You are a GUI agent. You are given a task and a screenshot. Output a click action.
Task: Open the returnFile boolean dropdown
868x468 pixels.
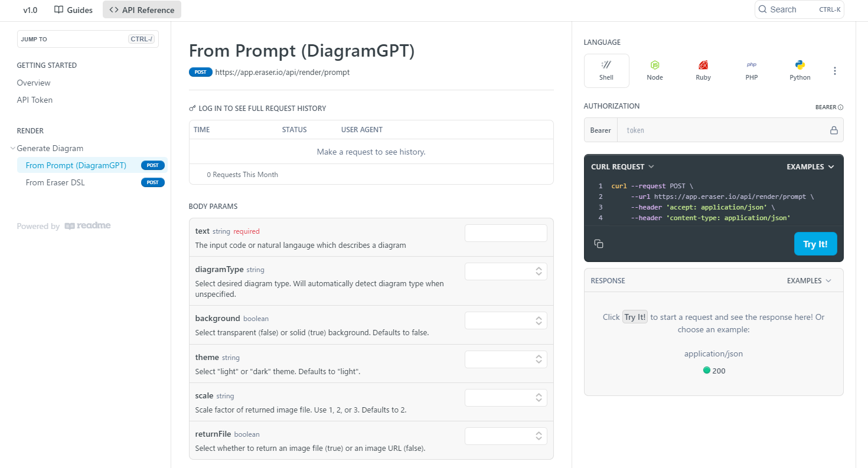coord(506,436)
